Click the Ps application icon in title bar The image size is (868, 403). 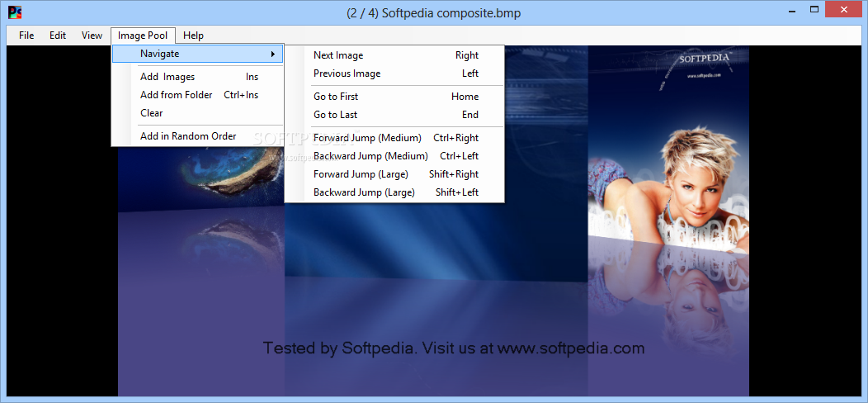15,12
